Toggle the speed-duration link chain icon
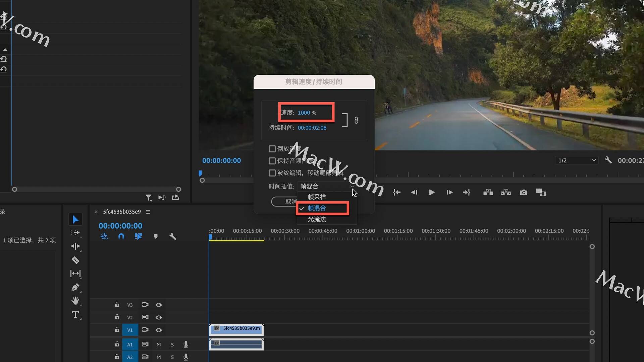This screenshot has height=362, width=644. (x=356, y=120)
